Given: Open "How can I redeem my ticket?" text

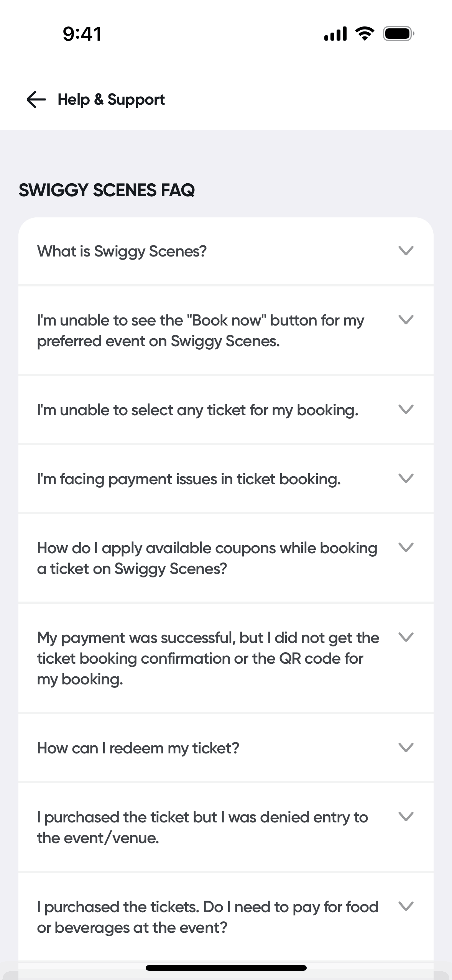Looking at the screenshot, I should click(x=138, y=748).
